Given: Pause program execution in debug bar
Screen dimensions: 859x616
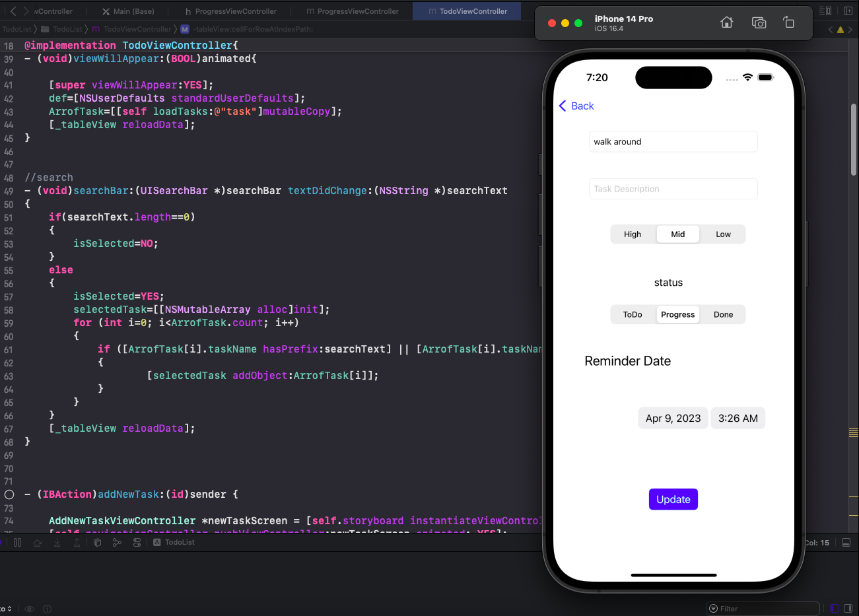Looking at the screenshot, I should click(x=18, y=542).
